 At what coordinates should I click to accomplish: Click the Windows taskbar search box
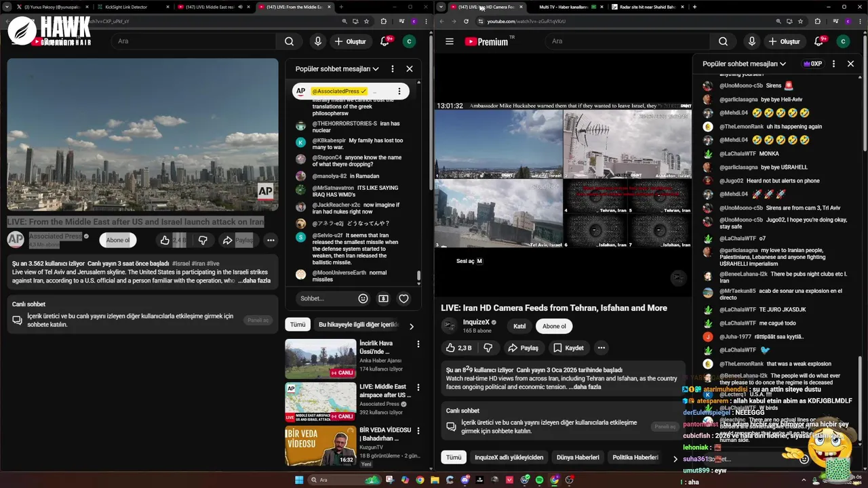pos(344,480)
